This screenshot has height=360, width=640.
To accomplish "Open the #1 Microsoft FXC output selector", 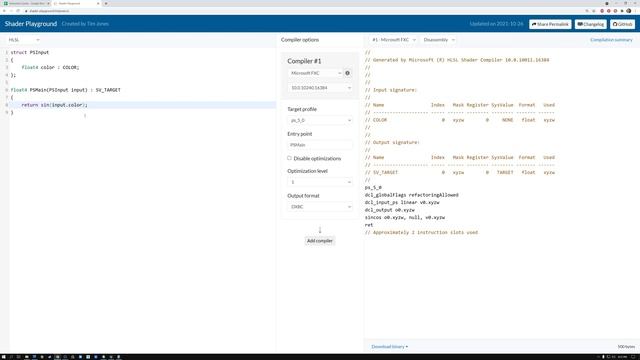I will click(393, 40).
